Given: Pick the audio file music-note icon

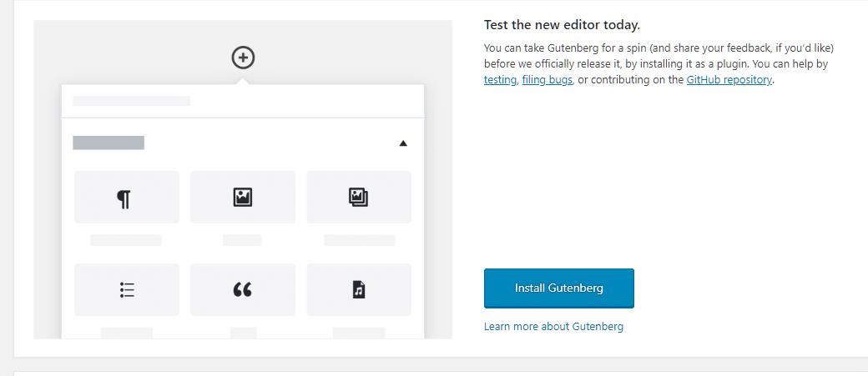Looking at the screenshot, I should [359, 290].
